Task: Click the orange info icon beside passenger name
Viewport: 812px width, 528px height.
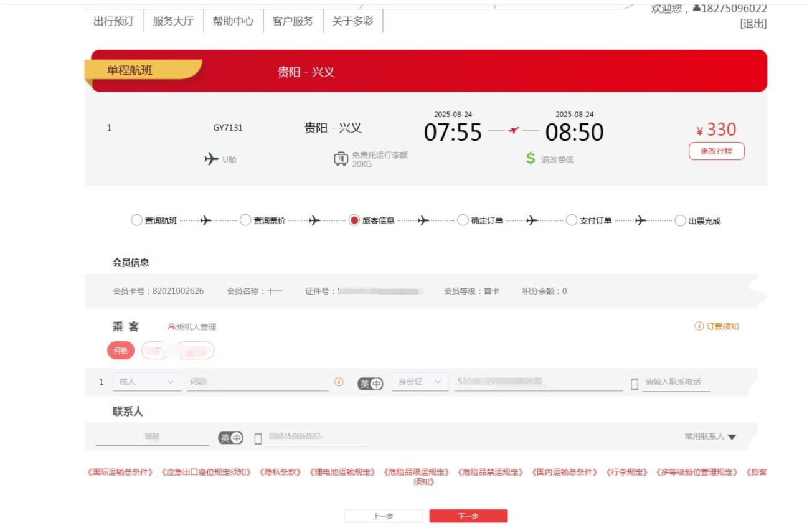Action: pos(339,382)
